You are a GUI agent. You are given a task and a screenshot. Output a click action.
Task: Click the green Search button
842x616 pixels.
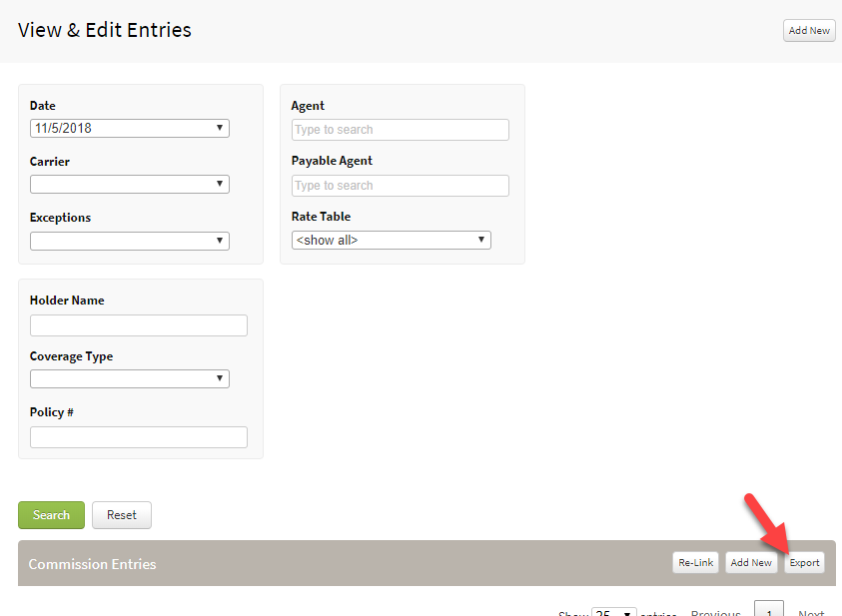pyautogui.click(x=51, y=514)
